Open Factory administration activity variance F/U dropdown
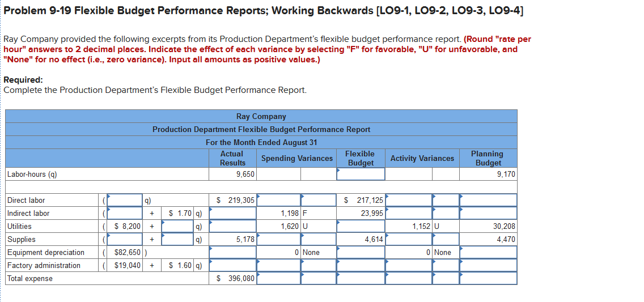 click(x=446, y=266)
